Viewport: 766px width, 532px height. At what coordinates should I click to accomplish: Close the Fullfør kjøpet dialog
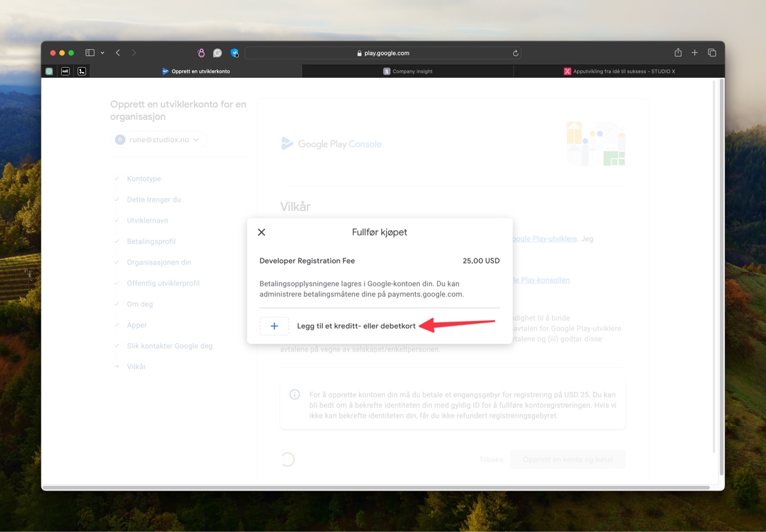262,232
